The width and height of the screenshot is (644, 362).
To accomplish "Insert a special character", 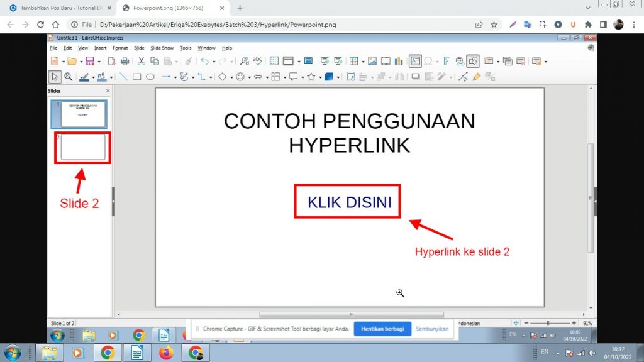I will (428, 61).
